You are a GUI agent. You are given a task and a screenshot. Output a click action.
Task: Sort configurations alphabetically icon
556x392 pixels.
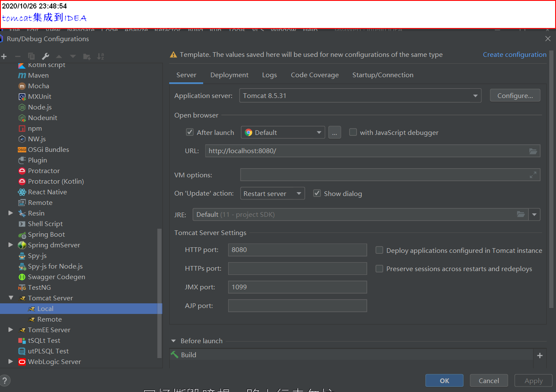[x=101, y=56]
